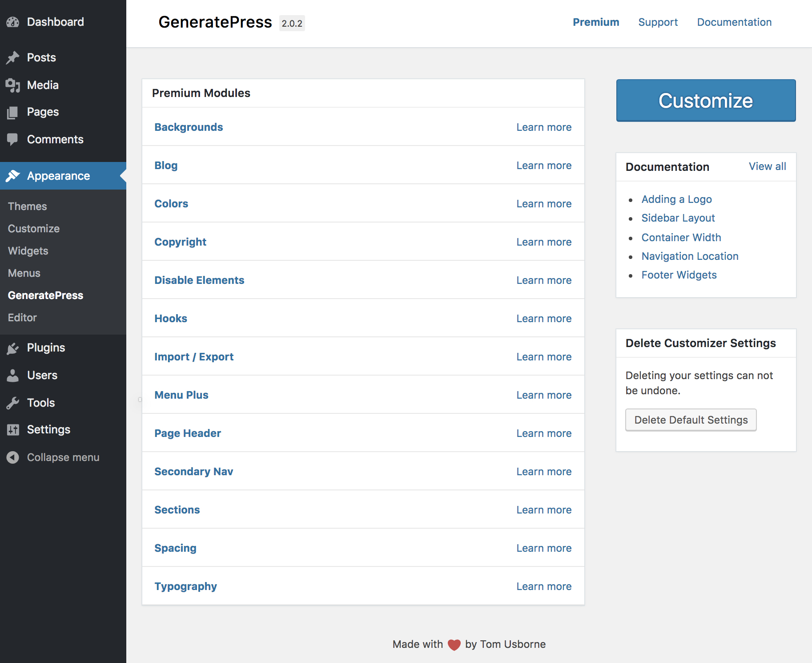This screenshot has width=812, height=663.
Task: Click Learn more for Typography
Action: pos(544,586)
